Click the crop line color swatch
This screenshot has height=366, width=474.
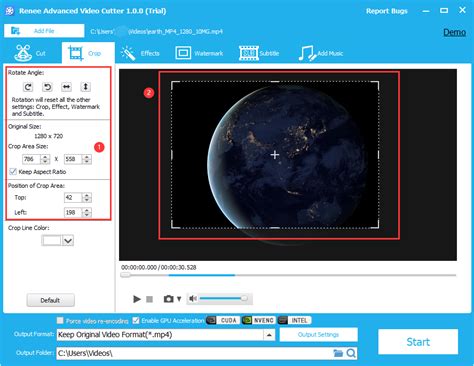(51, 240)
